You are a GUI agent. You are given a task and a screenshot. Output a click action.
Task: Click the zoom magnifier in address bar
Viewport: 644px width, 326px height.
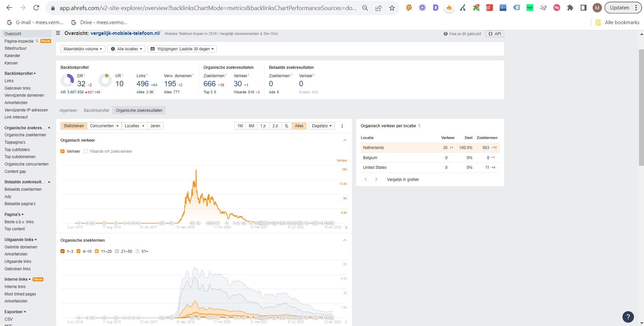(365, 8)
